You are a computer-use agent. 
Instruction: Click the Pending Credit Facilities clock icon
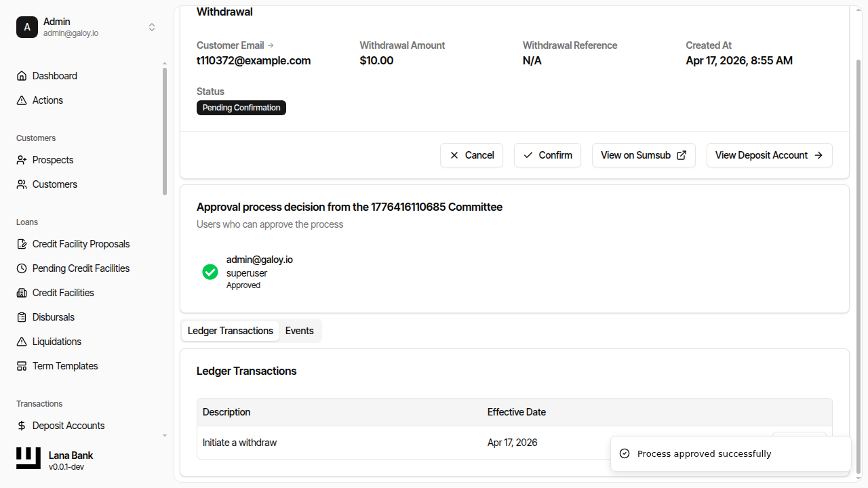point(22,268)
